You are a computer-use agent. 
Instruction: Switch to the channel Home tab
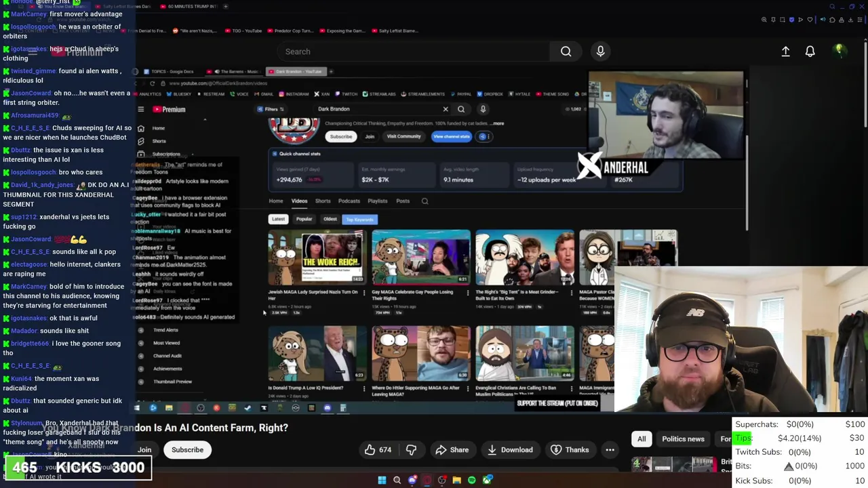point(276,201)
